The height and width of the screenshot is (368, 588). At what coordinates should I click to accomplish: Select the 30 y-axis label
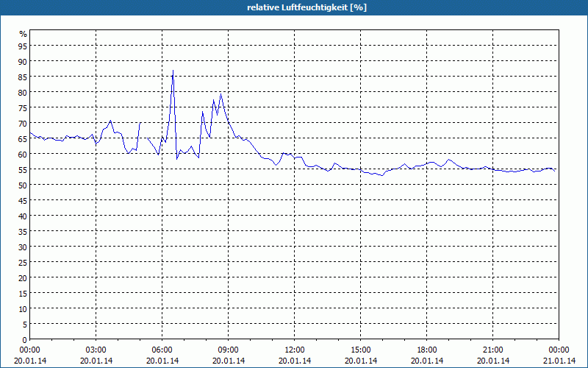(x=23, y=247)
